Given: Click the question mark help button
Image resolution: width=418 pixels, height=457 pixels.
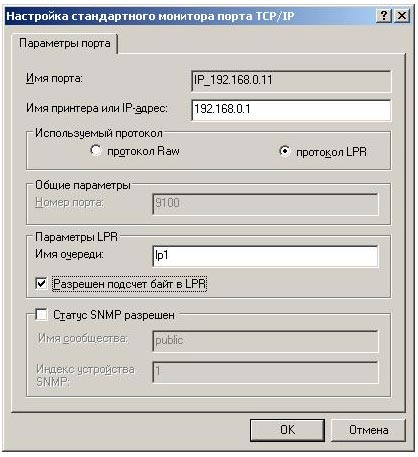Looking at the screenshot, I should click(x=384, y=16).
